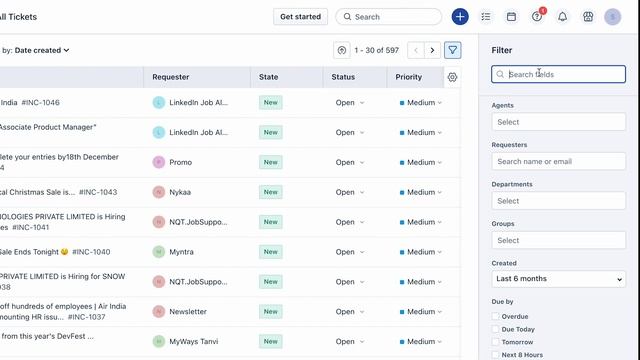
Task: Focus the Search fields filter input
Action: pyautogui.click(x=558, y=74)
